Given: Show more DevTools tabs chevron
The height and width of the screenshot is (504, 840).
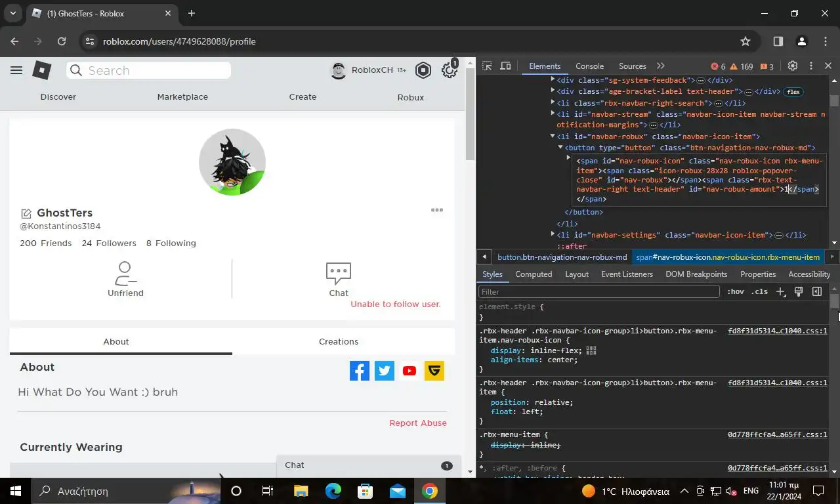Looking at the screenshot, I should [661, 66].
